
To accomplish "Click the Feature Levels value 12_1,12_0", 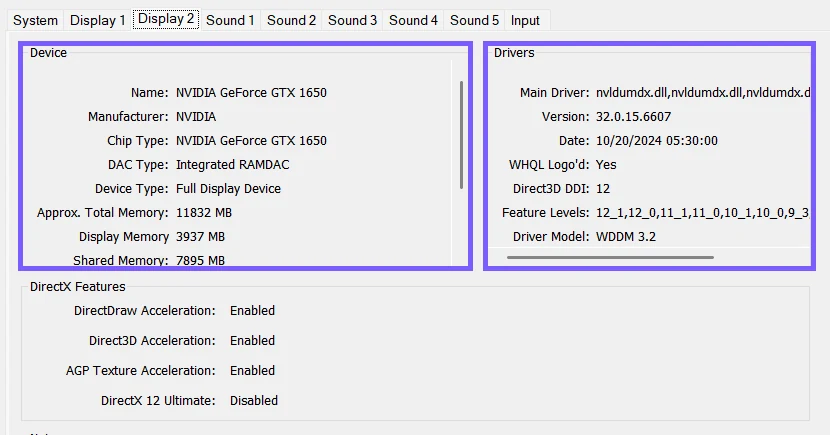I will click(703, 213).
